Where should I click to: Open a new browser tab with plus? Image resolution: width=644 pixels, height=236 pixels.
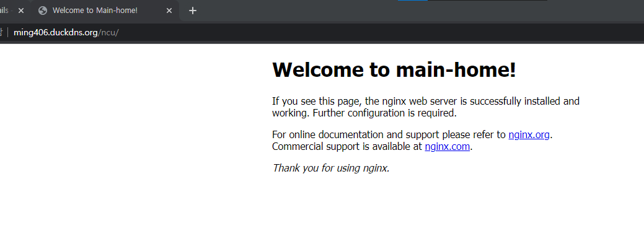click(x=193, y=11)
